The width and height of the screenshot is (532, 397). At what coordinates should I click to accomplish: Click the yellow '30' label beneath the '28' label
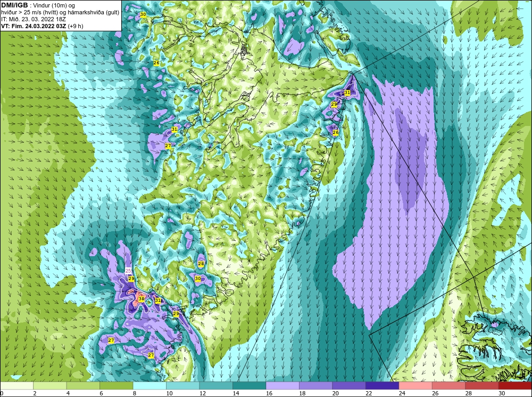pos(198,278)
